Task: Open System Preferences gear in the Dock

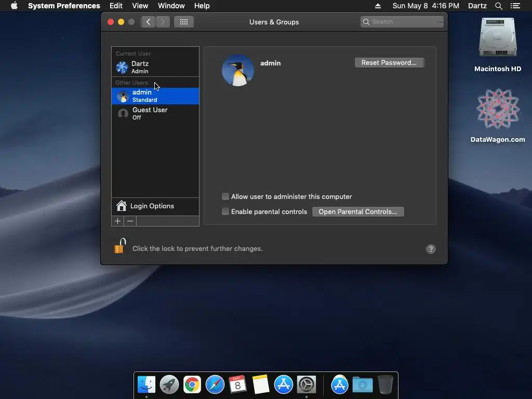Action: [307, 384]
